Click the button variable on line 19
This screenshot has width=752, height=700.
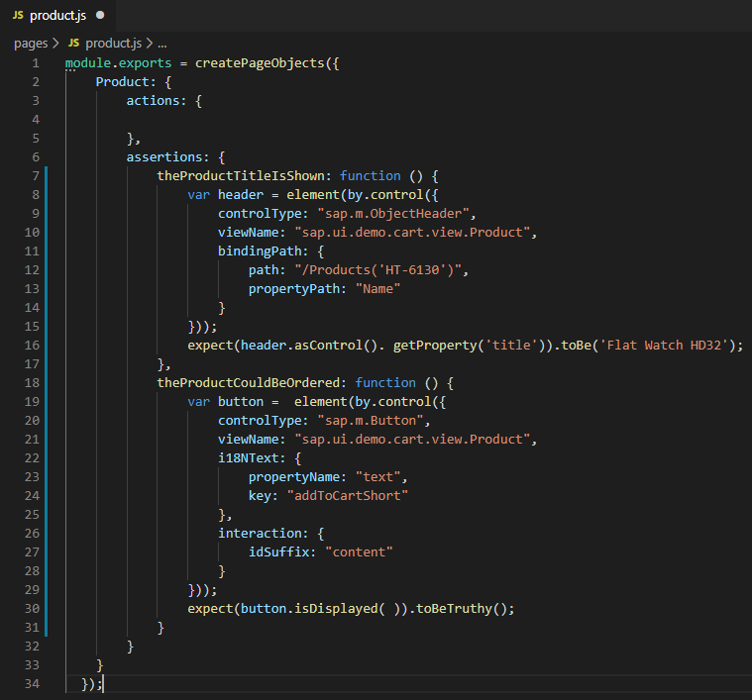tap(241, 402)
